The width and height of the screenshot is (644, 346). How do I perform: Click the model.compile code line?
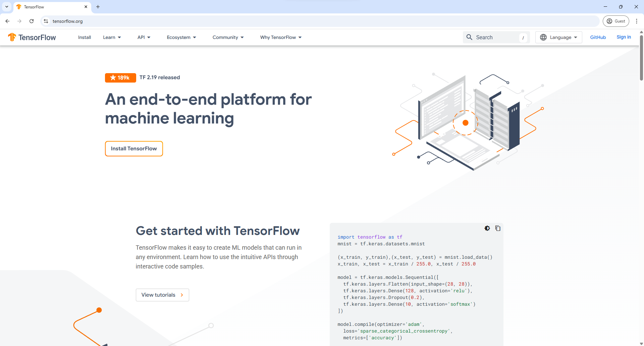pos(381,324)
